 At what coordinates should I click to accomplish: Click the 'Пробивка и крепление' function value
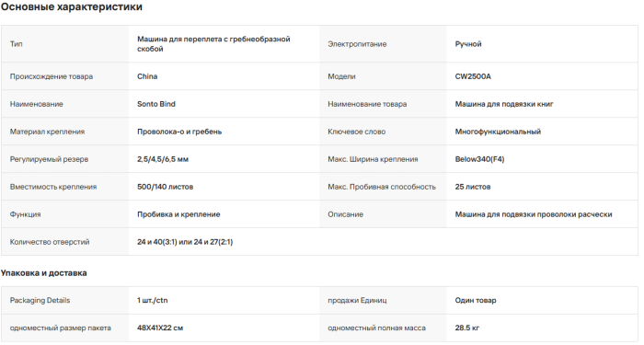pyautogui.click(x=178, y=214)
